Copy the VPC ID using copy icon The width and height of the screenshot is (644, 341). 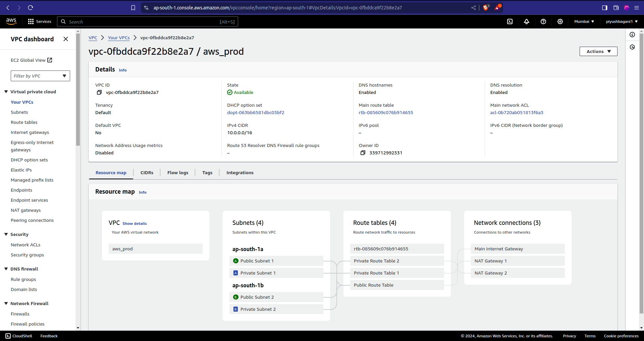tap(99, 93)
